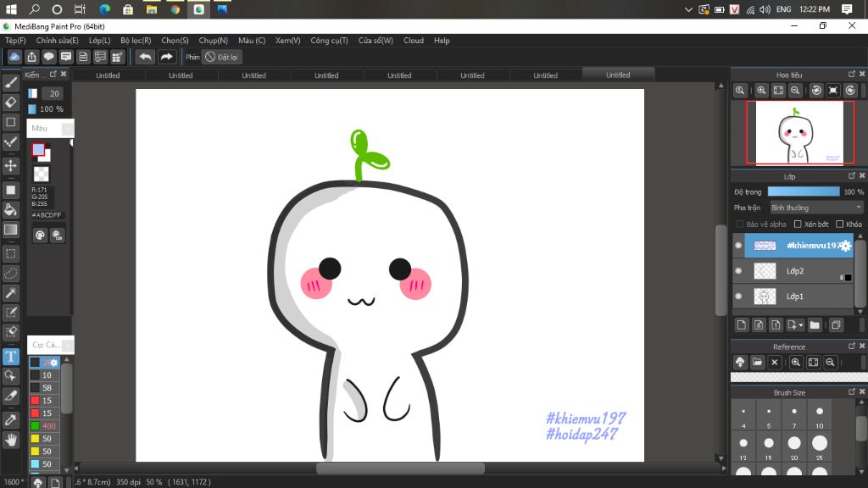Click the Undo arrow in toolbar
Screen dimensions: 868x488
pos(146,57)
